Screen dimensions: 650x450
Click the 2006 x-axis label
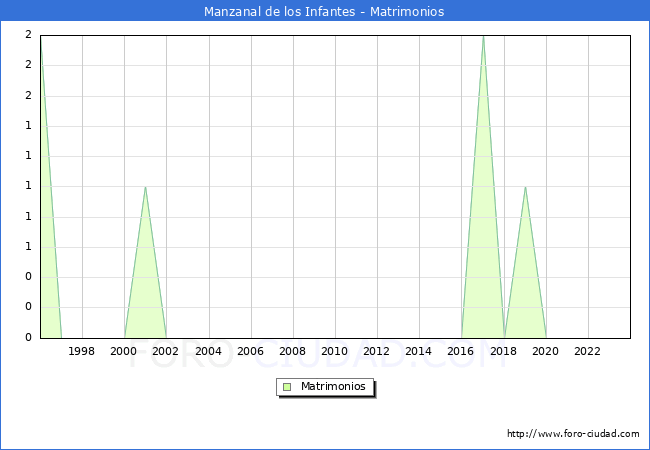click(250, 351)
